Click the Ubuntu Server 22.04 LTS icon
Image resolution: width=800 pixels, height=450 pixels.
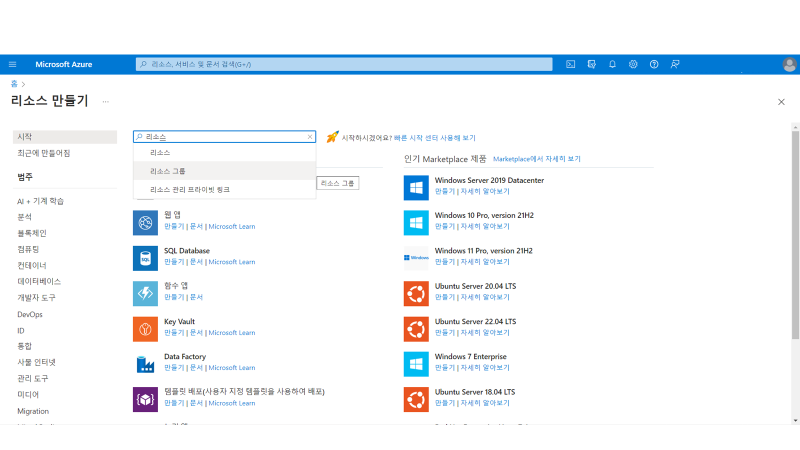tap(416, 329)
